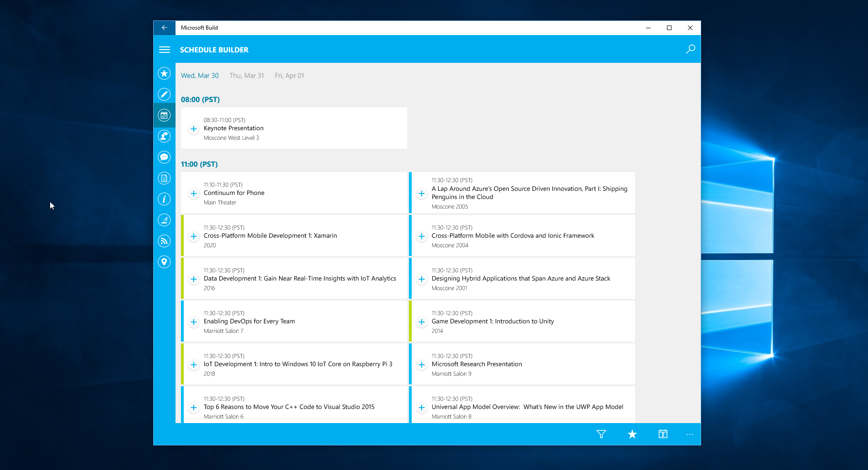This screenshot has height=470, width=868.
Task: Add IoT Development 1 Raspberry Pi session
Action: tap(194, 365)
